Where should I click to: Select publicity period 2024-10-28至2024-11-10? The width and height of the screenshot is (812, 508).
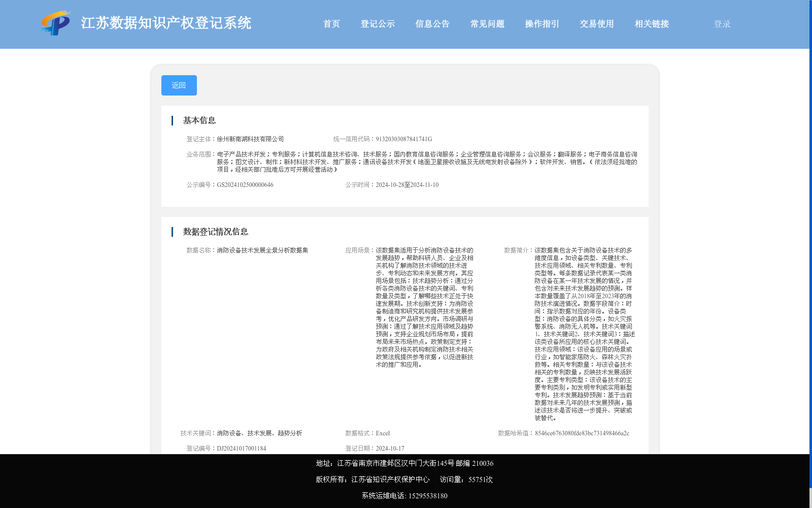coord(407,185)
